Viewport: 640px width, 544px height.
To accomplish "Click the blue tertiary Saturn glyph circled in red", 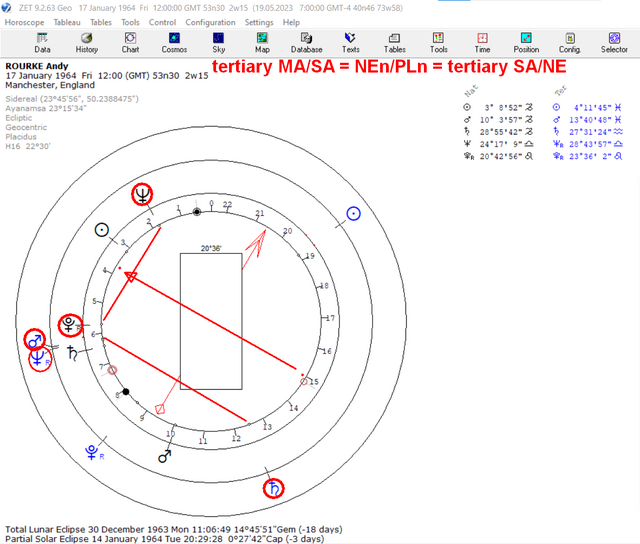I will pos(273,488).
